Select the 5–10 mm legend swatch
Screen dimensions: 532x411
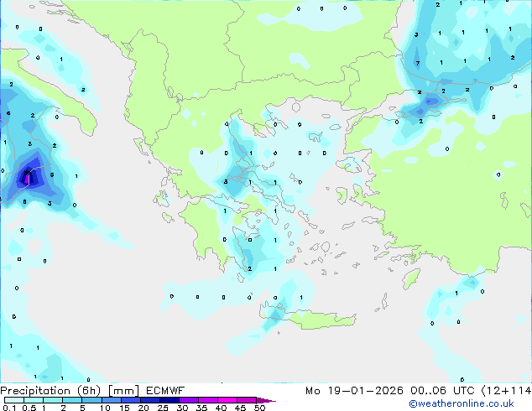(91, 400)
